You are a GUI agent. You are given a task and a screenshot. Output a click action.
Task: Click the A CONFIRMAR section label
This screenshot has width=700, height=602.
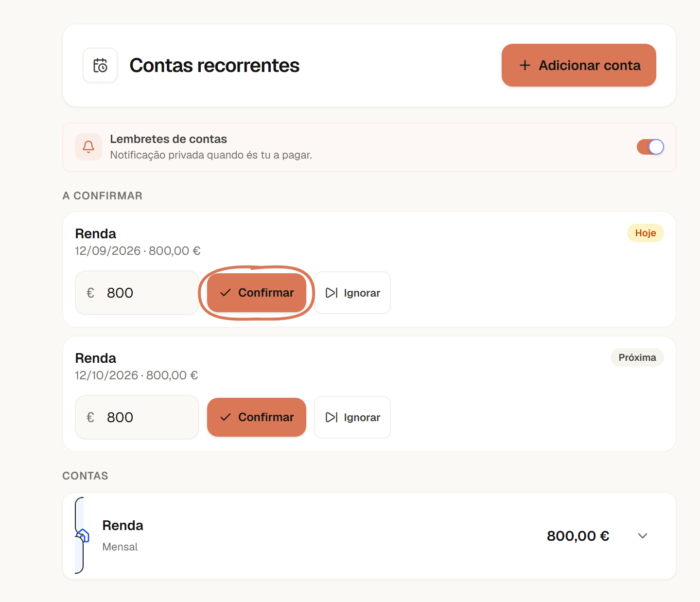(x=103, y=196)
